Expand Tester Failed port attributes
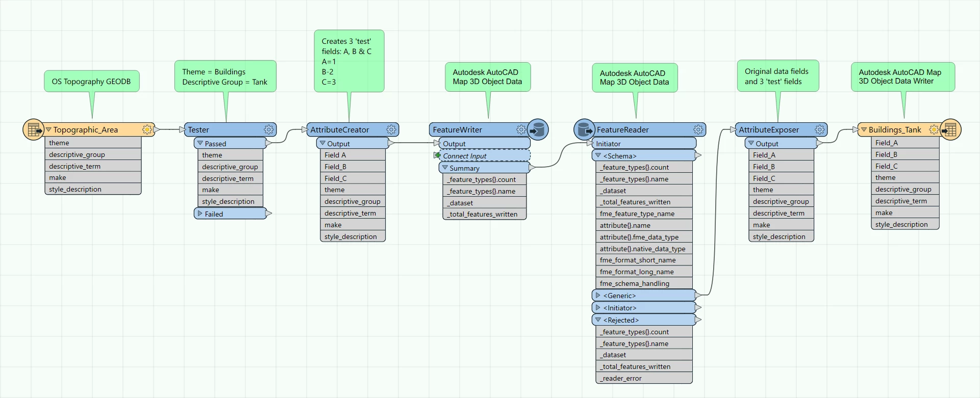Screen dimensions: 980x398 tap(200, 214)
